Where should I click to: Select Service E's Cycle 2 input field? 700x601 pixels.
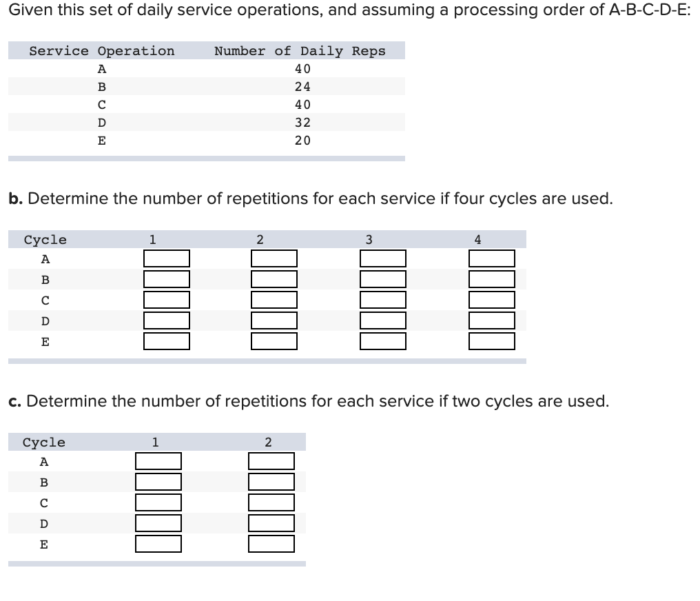tap(274, 340)
